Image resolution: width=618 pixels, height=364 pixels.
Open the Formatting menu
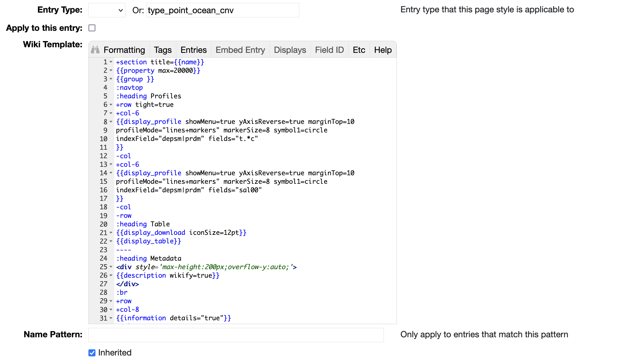pyautogui.click(x=124, y=50)
